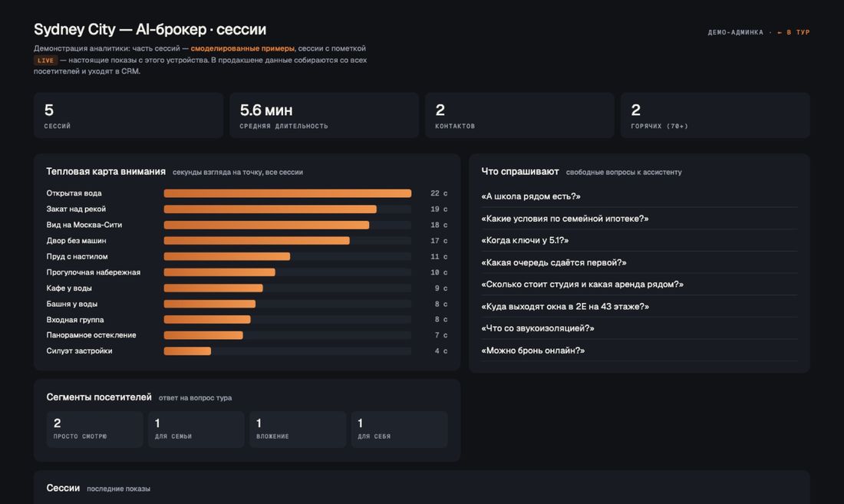Click the «Вид на Москва-Сити» heatmap bar

pos(266,225)
